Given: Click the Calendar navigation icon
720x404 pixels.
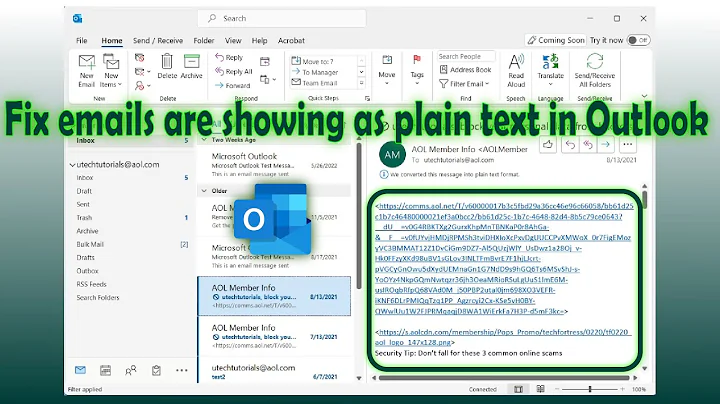Looking at the screenshot, I should coord(106,370).
